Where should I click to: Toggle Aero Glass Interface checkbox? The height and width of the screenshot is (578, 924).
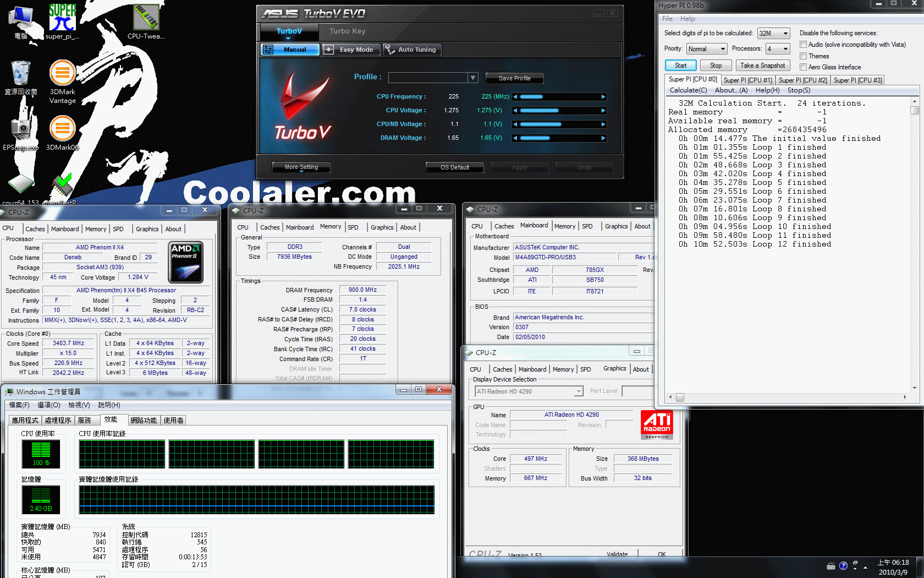(804, 67)
